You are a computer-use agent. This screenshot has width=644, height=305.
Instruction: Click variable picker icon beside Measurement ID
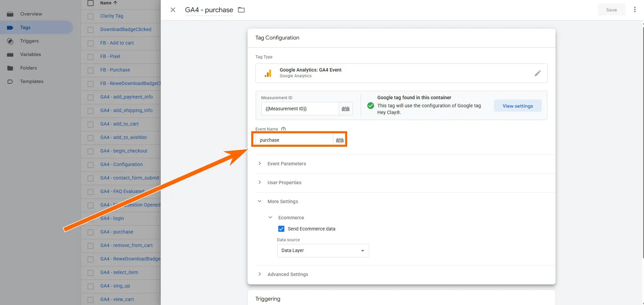(x=345, y=109)
